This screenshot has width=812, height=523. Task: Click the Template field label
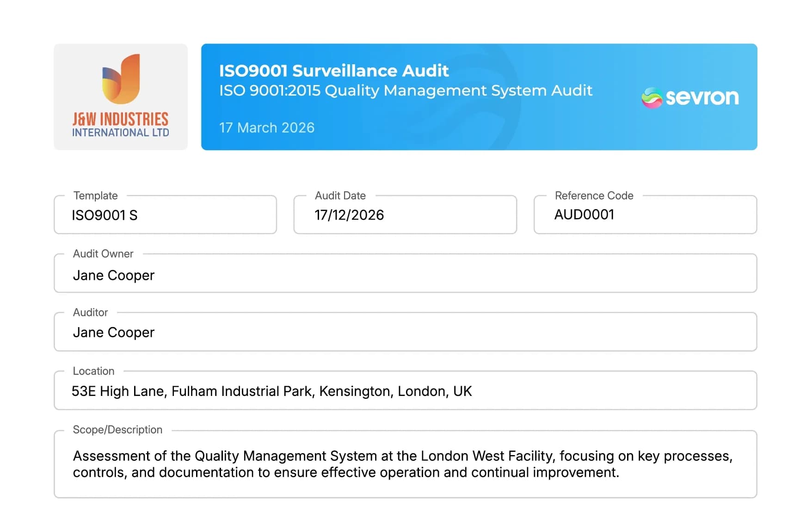95,195
